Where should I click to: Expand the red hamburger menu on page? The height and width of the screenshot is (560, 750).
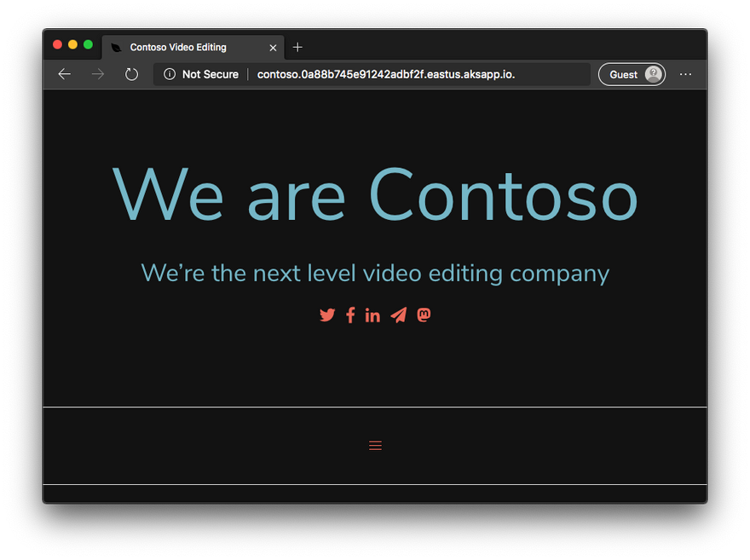(x=375, y=445)
